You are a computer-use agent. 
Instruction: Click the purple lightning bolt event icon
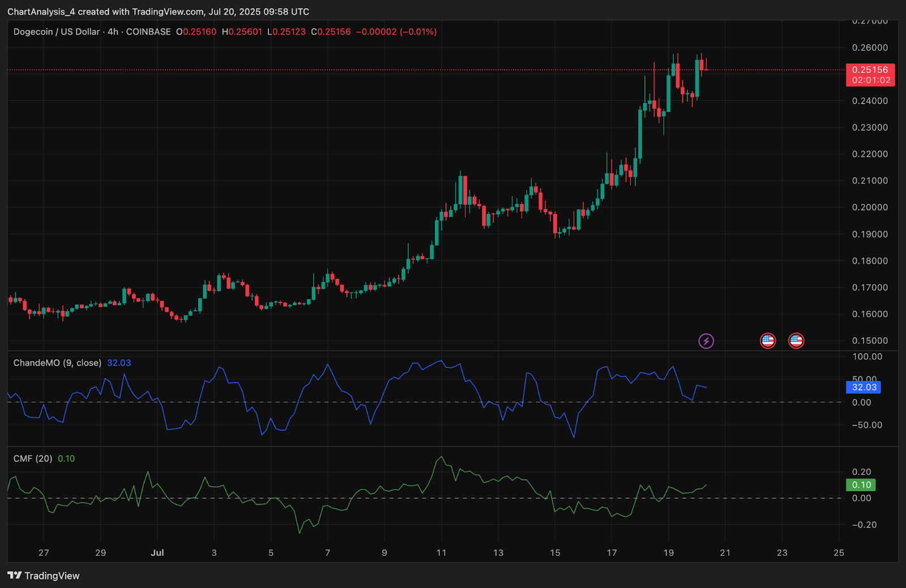706,341
